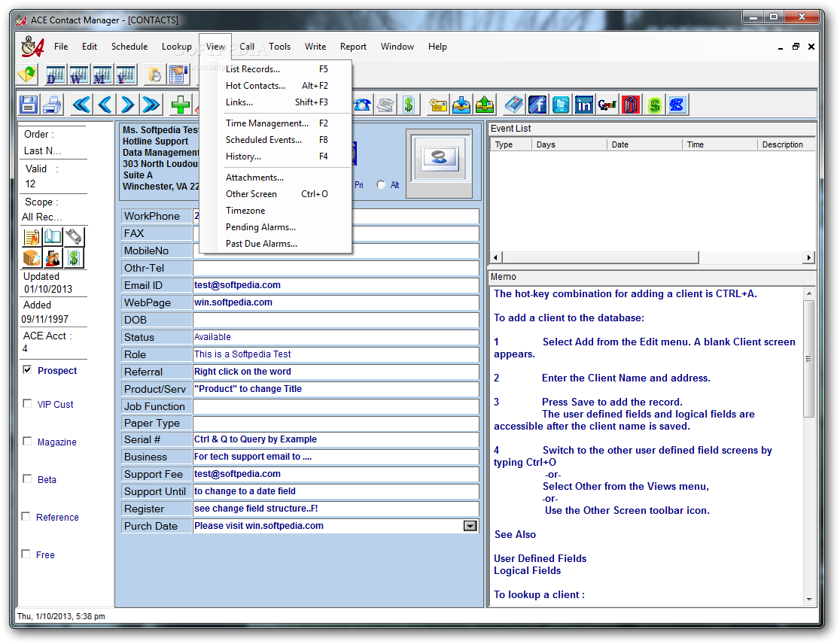Image resolution: width=840 pixels, height=644 pixels.
Task: Go to next record with right arrow
Action: pyautogui.click(x=127, y=105)
